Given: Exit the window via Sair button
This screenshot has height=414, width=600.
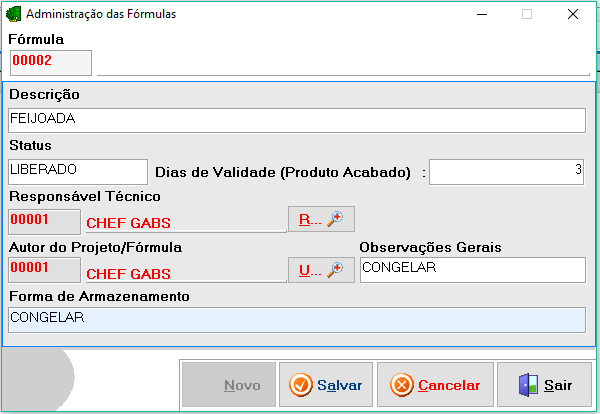Looking at the screenshot, I should pos(544,385).
